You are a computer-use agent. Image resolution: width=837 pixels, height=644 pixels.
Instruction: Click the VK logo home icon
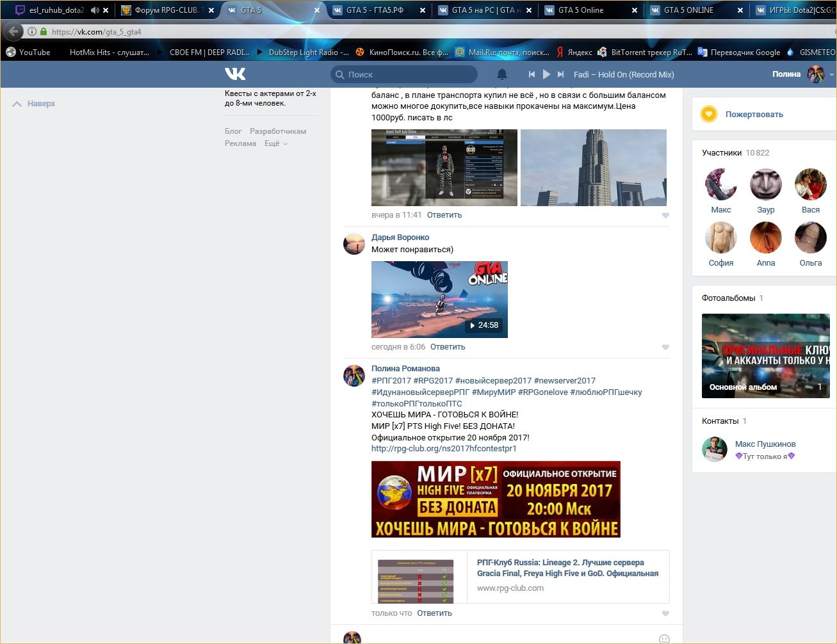pos(235,74)
